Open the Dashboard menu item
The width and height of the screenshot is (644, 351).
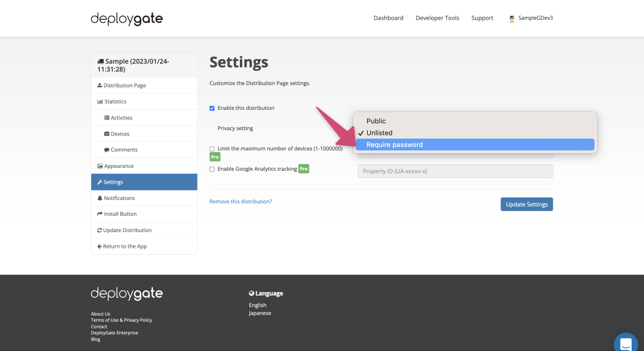(388, 17)
